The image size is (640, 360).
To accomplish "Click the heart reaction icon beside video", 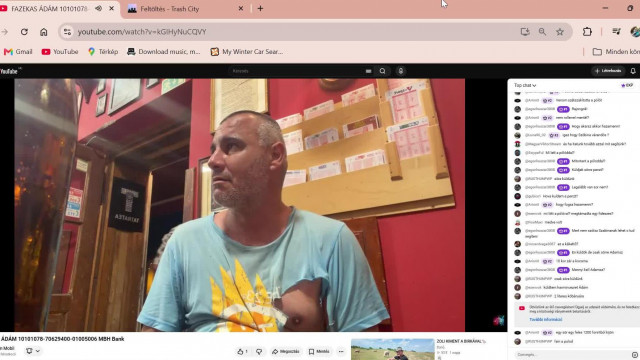I will pos(498,320).
